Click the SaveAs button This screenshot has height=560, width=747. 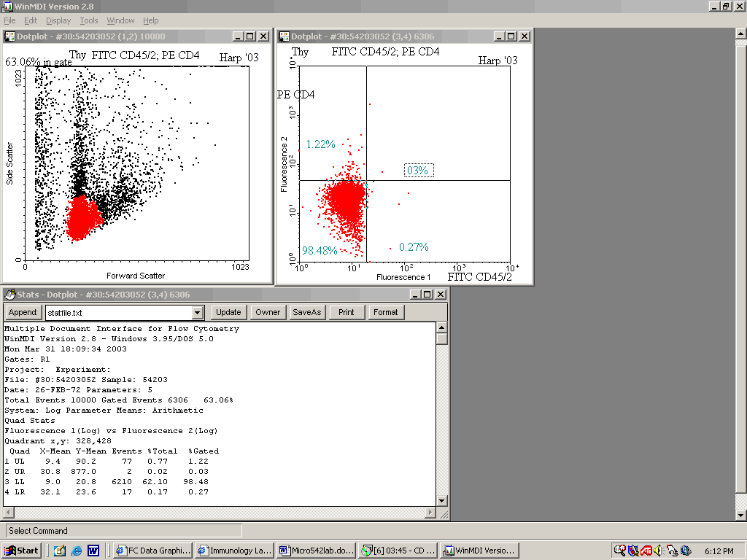pyautogui.click(x=306, y=312)
